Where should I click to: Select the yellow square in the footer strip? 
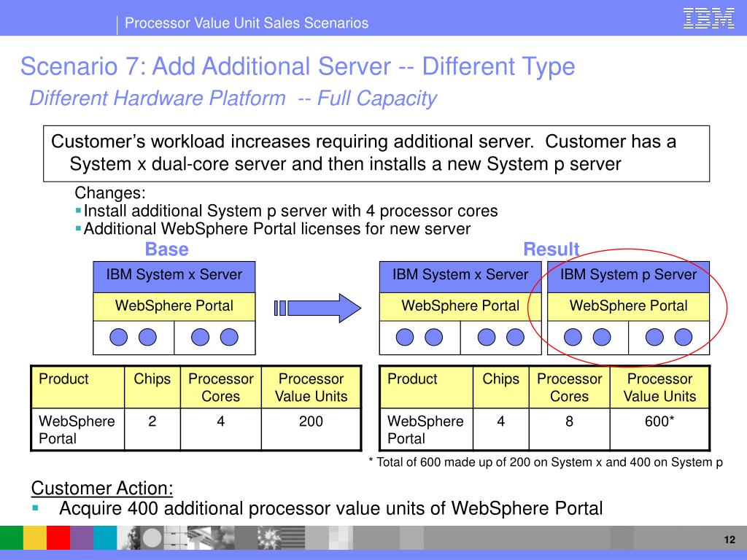[35, 538]
